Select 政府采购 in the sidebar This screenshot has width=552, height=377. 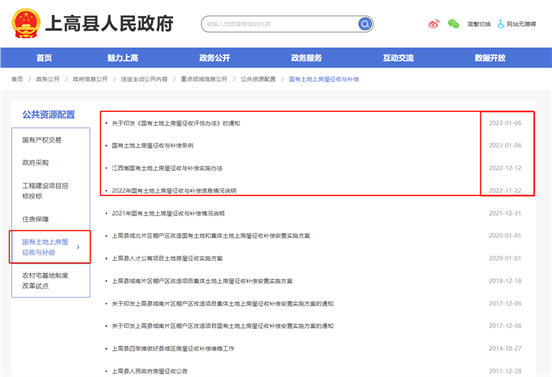35,163
